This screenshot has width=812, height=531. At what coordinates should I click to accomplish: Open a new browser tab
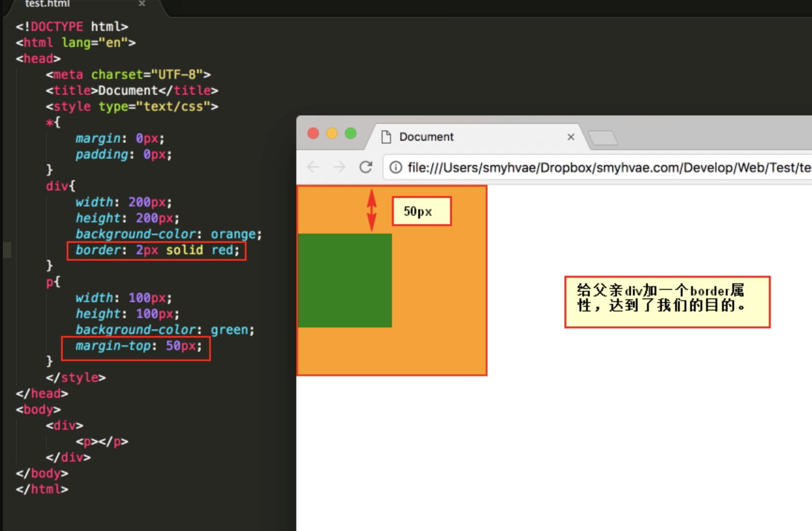tap(603, 138)
